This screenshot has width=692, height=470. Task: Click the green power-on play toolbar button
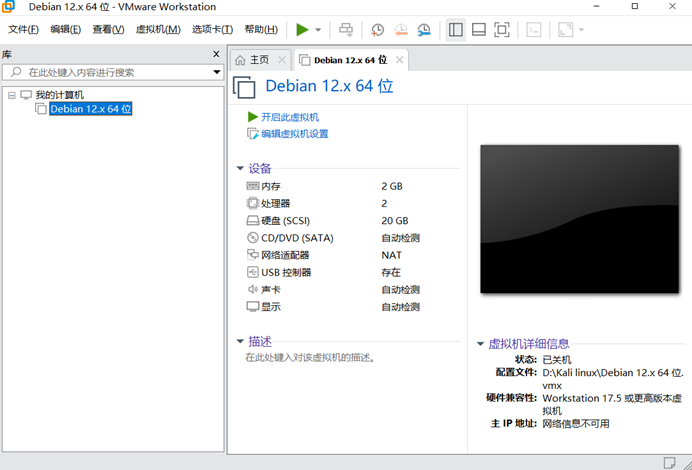[302, 30]
